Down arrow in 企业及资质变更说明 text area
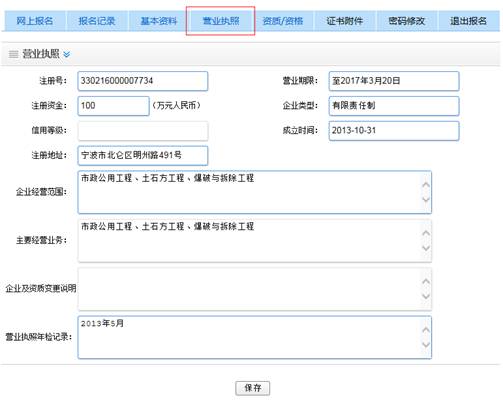Screen dimensions: 503x402 426,296
